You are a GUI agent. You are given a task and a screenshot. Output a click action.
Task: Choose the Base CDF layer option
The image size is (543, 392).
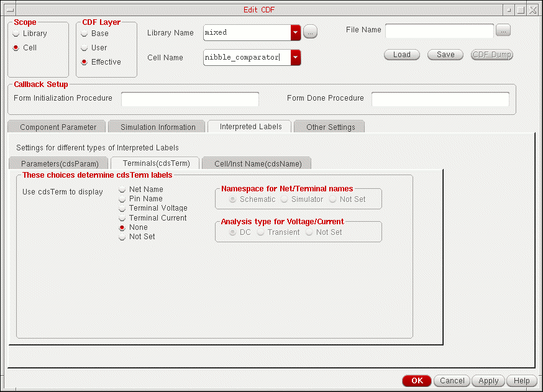84,34
